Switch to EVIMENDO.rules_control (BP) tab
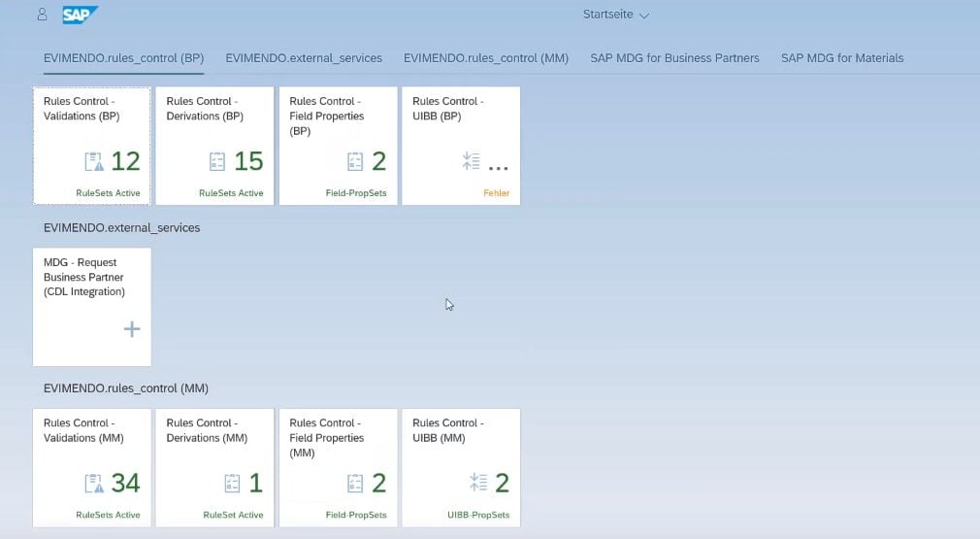Viewport: 980px width, 539px height. point(124,58)
